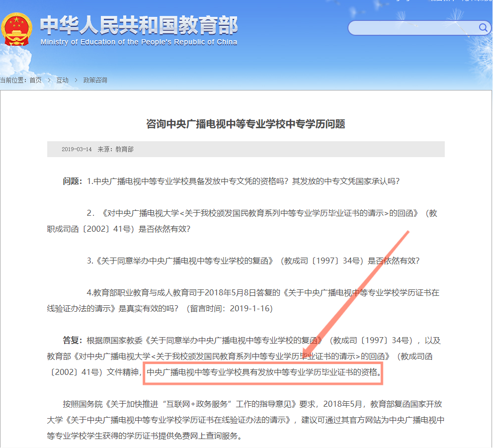Click the 问题 section heading text
The height and width of the screenshot is (448, 493).
coord(65,180)
